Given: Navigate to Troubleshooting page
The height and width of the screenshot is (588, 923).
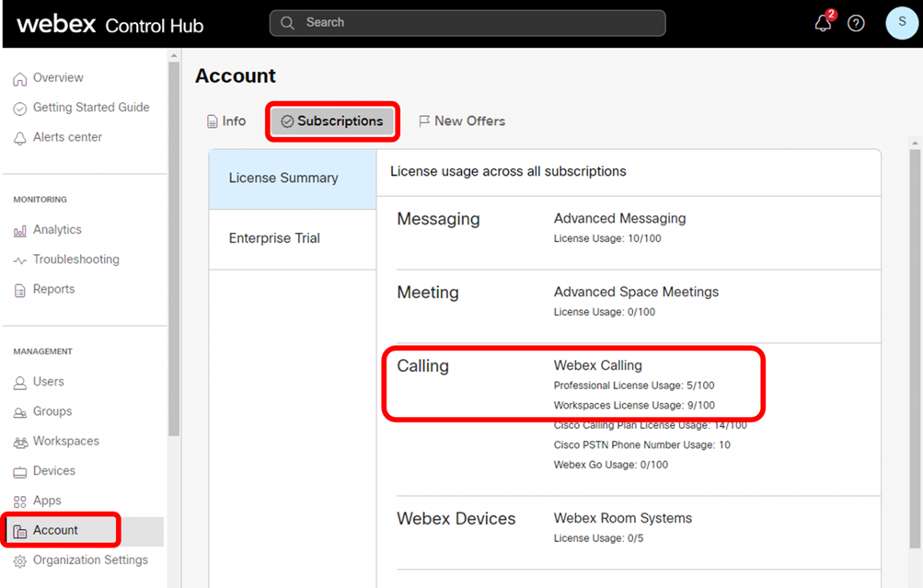Looking at the screenshot, I should 75,259.
